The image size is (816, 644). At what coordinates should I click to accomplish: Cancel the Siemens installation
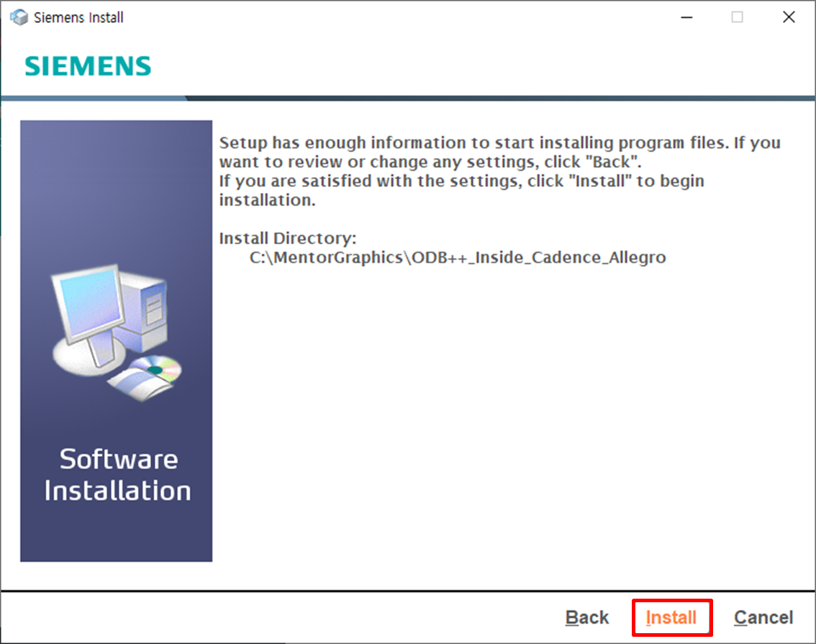coord(763,617)
